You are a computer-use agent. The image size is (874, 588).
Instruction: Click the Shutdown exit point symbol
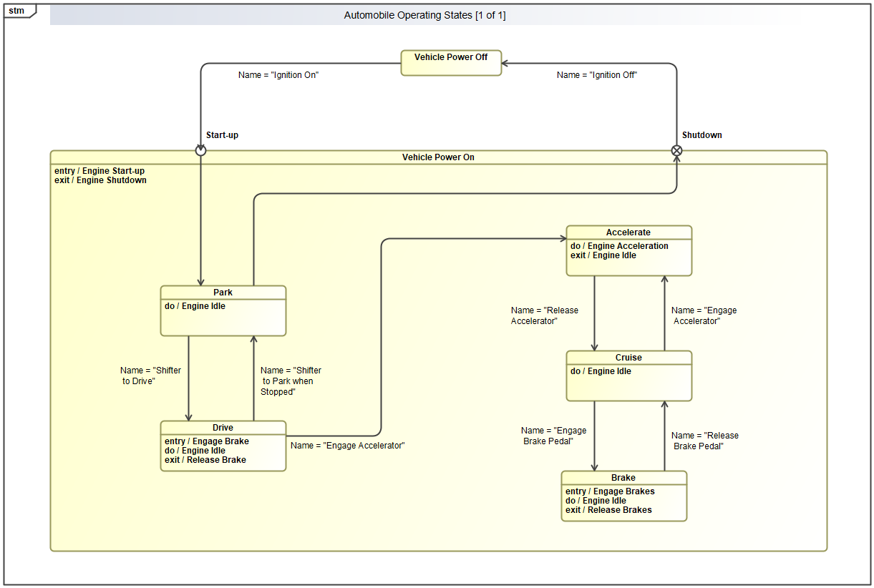[676, 150]
